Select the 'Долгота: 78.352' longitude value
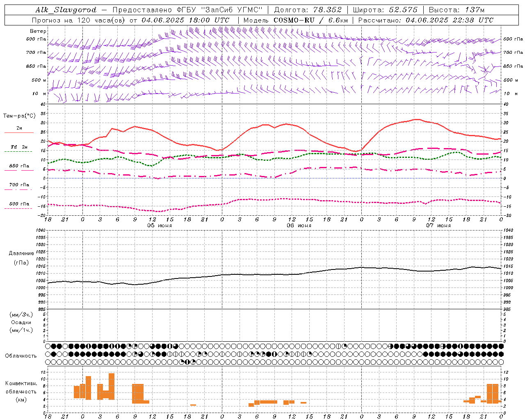 308,10
